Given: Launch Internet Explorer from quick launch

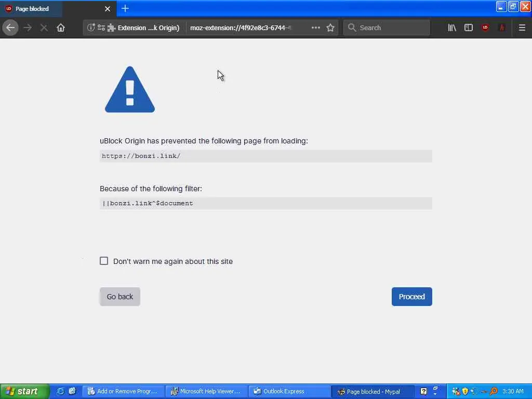Looking at the screenshot, I should [60, 391].
